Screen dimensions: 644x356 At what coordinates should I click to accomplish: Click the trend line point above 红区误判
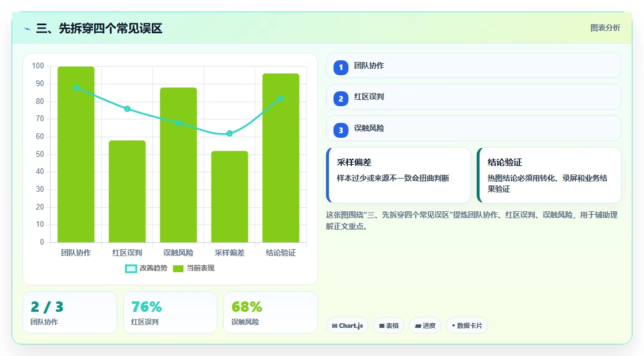click(x=127, y=109)
